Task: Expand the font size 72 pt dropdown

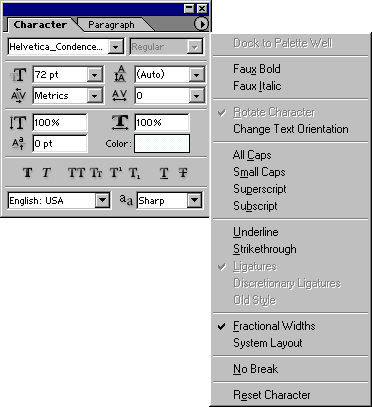Action: tap(95, 75)
